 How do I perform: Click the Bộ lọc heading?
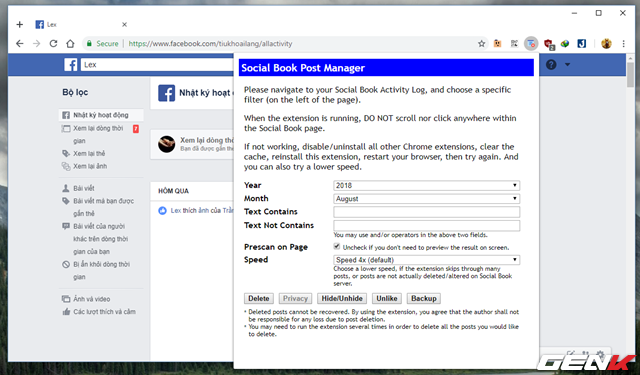tap(75, 92)
